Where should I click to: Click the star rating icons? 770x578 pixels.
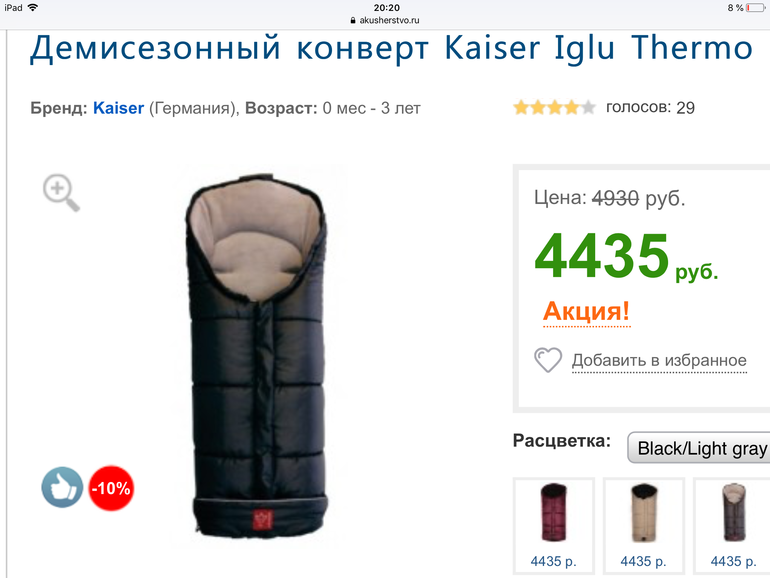pyautogui.click(x=554, y=107)
